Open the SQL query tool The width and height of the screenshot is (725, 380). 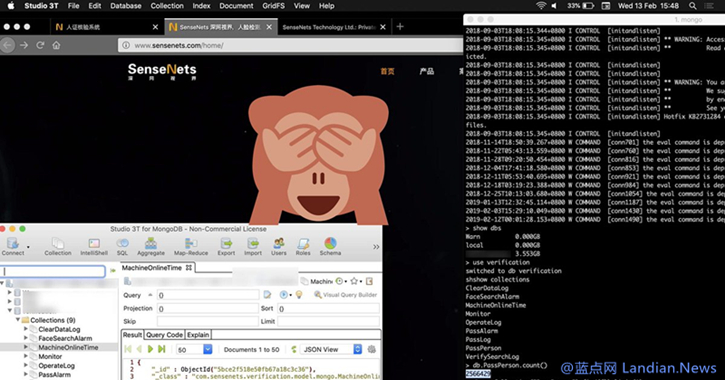point(122,246)
